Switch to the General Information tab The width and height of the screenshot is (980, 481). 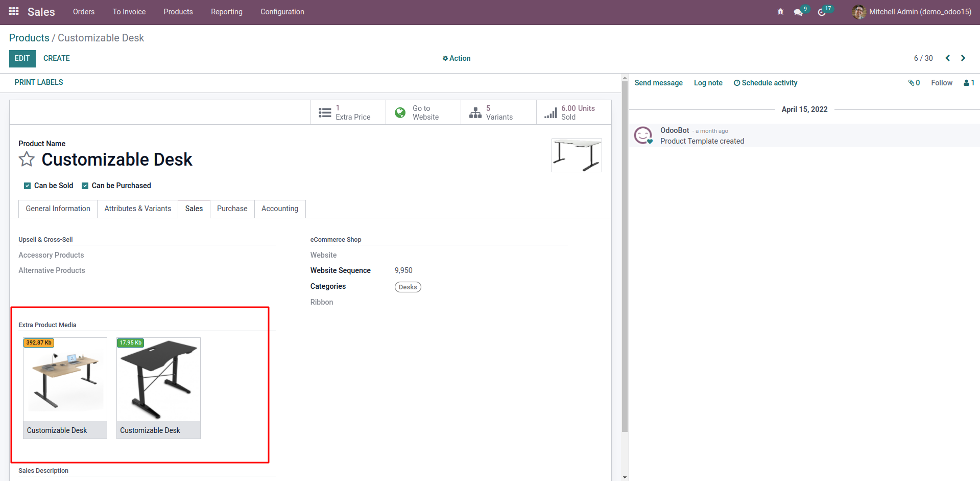tap(58, 209)
